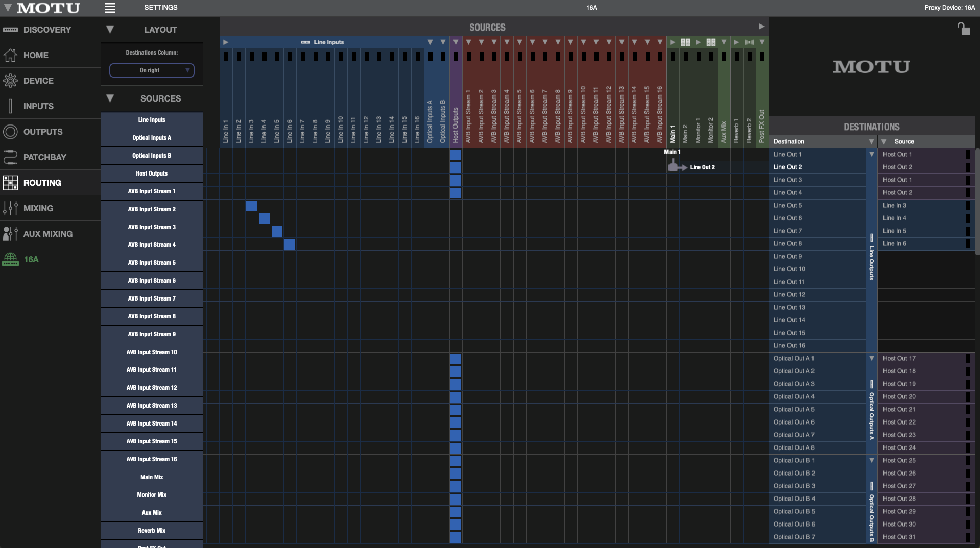Click the Host Outputs column level meter
This screenshot has height=548, width=980.
[456, 56]
